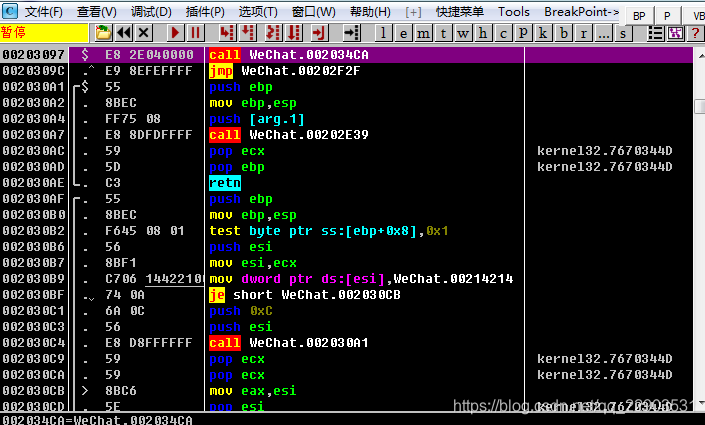The image size is (705, 425).
Task: Select the retn instruction line
Action: (225, 183)
